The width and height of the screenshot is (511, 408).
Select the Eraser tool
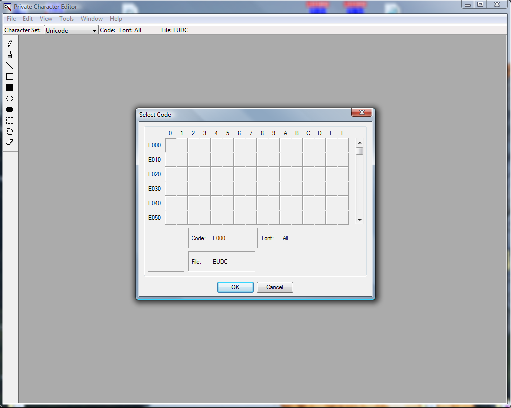point(10,142)
